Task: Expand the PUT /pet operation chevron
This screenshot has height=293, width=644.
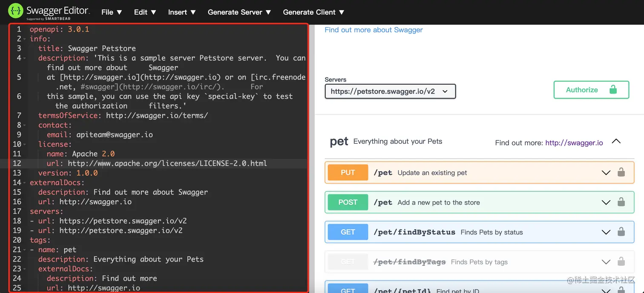Action: (606, 173)
